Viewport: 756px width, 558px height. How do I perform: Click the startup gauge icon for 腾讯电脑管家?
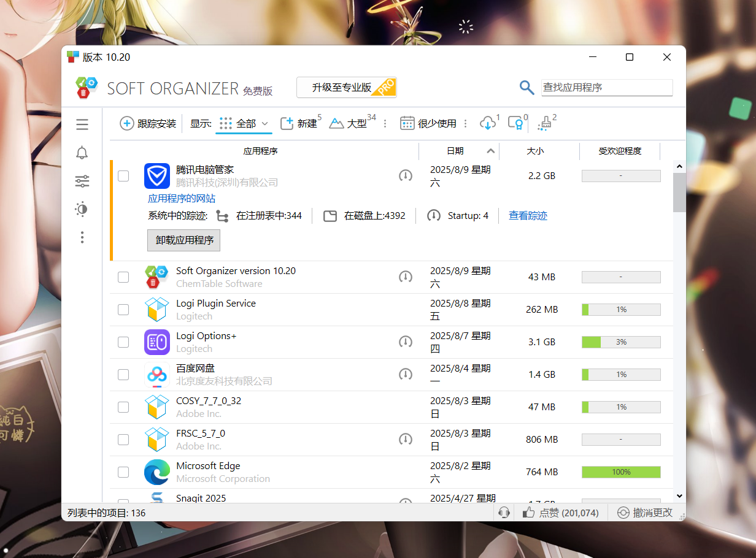(406, 176)
